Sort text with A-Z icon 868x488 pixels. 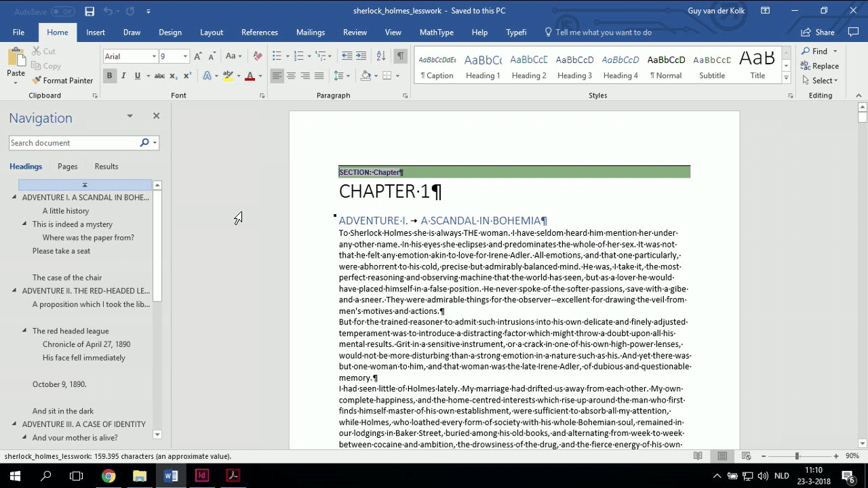coord(381,56)
